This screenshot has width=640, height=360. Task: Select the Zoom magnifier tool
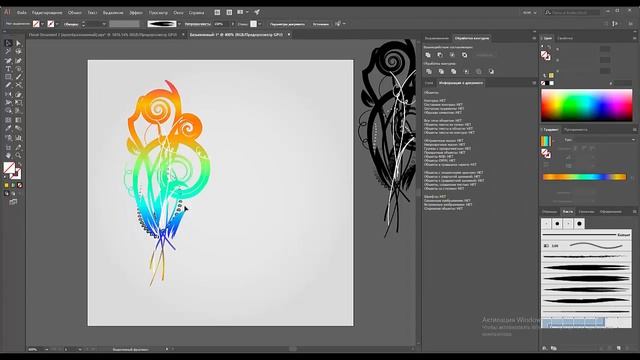[x=18, y=156]
